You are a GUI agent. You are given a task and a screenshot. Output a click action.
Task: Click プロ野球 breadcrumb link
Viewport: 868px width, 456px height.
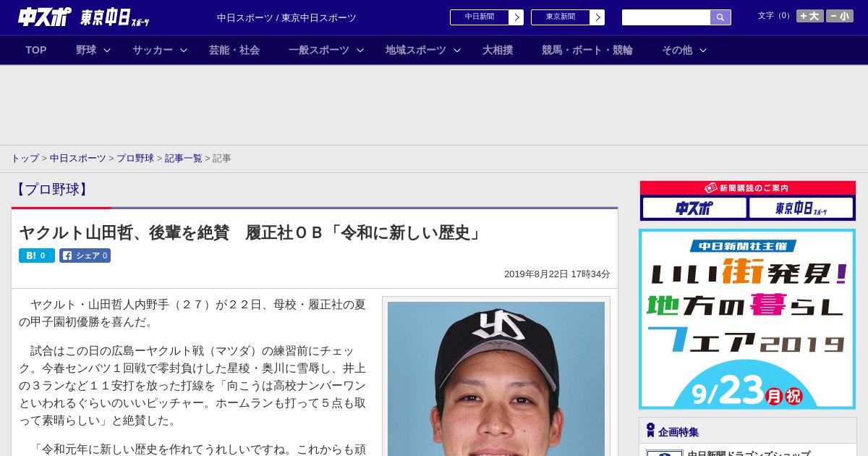135,159
